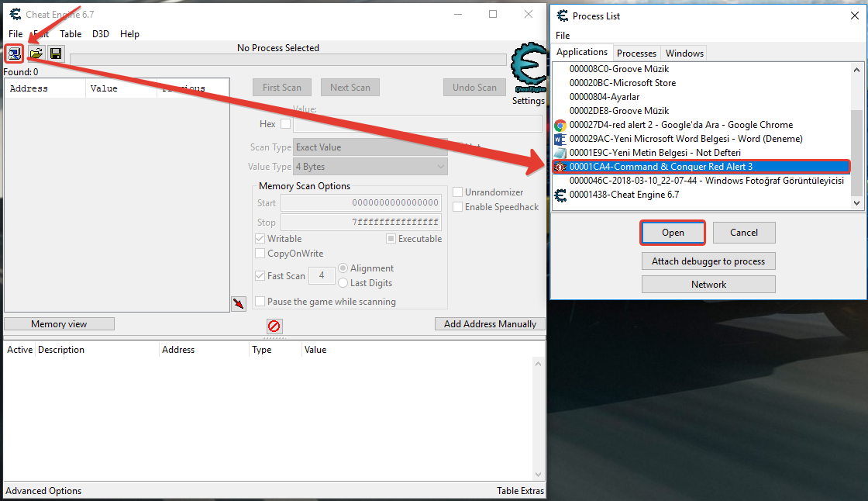The height and width of the screenshot is (501, 868).
Task: Check the Unrandomizer option
Action: coord(458,192)
